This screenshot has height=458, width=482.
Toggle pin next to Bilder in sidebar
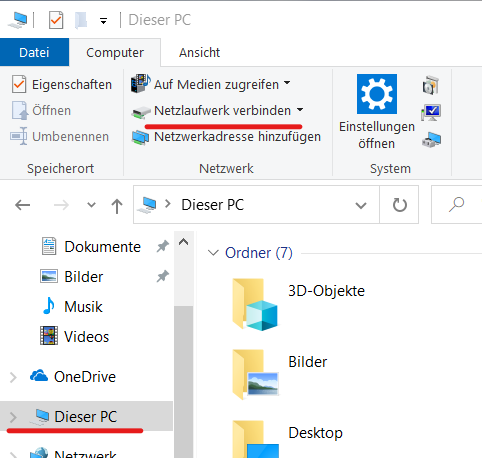(x=163, y=276)
